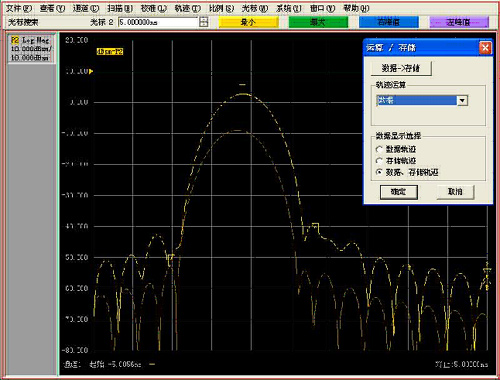This screenshot has width=500, height=380.
Task: Click the yellow reference level triangle marker
Action: (x=91, y=71)
